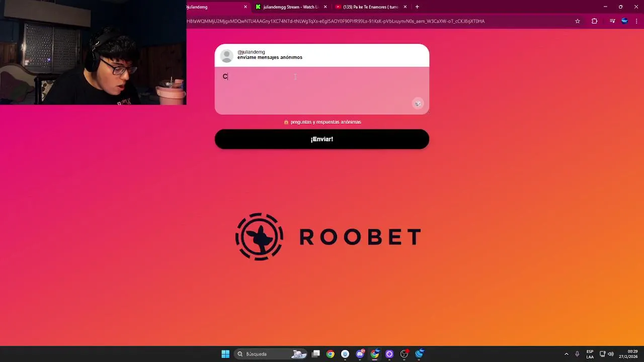The width and height of the screenshot is (644, 362).
Task: Open Google Chrome from the taskbar
Action: click(x=330, y=354)
